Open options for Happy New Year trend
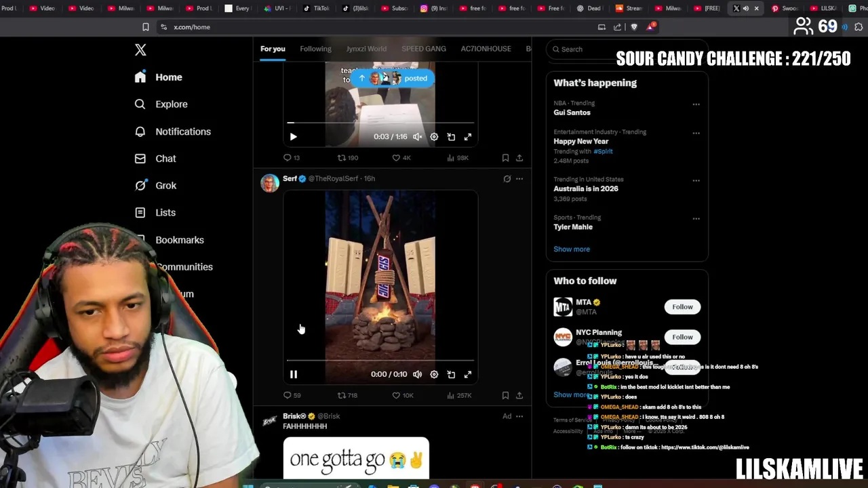Viewport: 868px width, 488px height. tap(696, 133)
